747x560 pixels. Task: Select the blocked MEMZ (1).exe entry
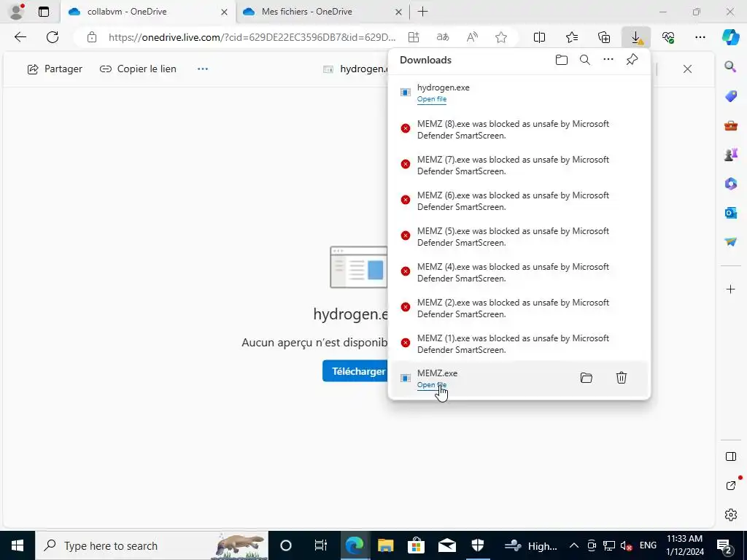click(x=519, y=344)
